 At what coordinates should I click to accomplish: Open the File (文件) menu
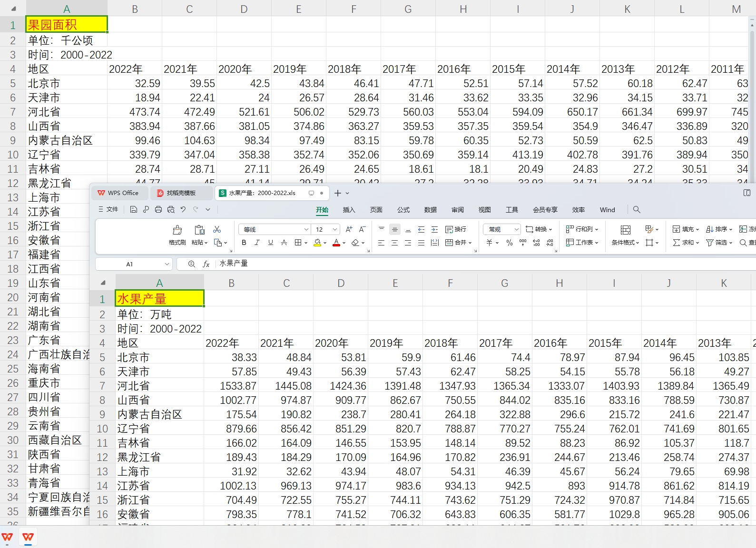click(x=108, y=209)
